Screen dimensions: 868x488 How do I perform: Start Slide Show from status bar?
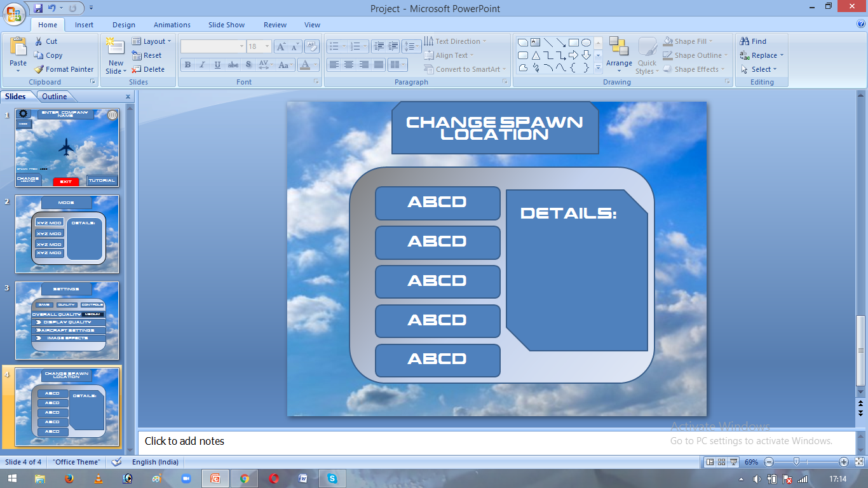734,462
